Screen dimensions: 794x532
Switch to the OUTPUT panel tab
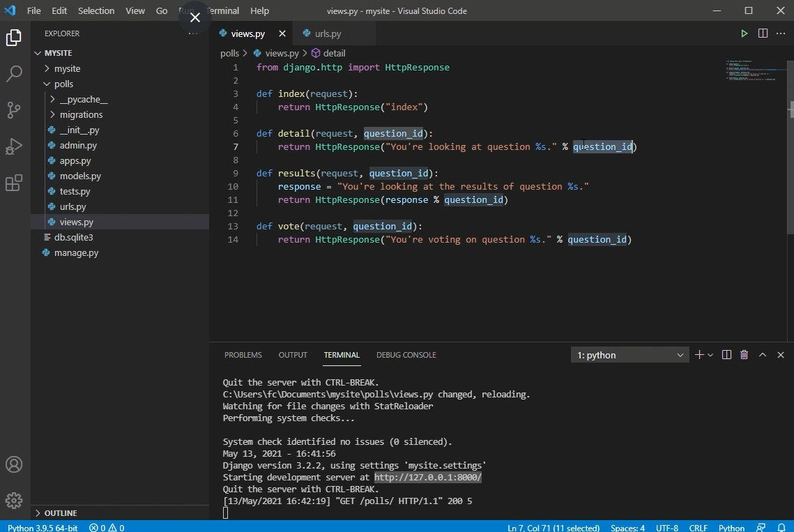293,355
